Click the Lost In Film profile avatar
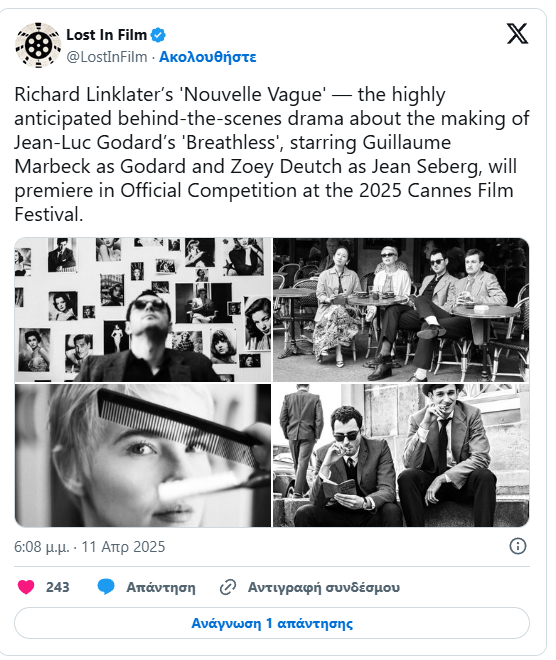 [38, 45]
